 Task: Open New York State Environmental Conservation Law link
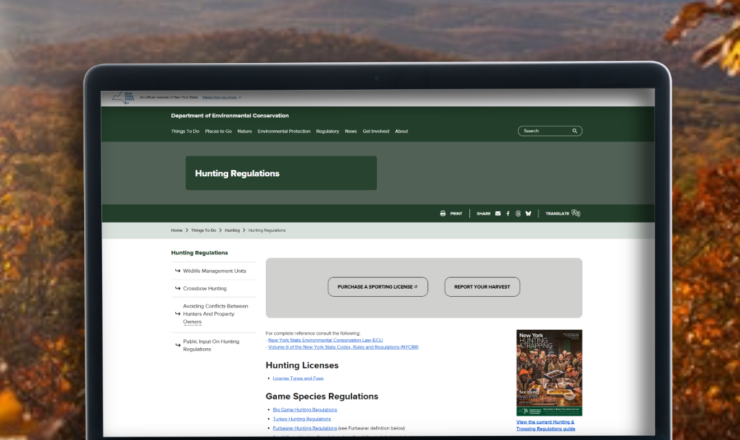pos(325,340)
